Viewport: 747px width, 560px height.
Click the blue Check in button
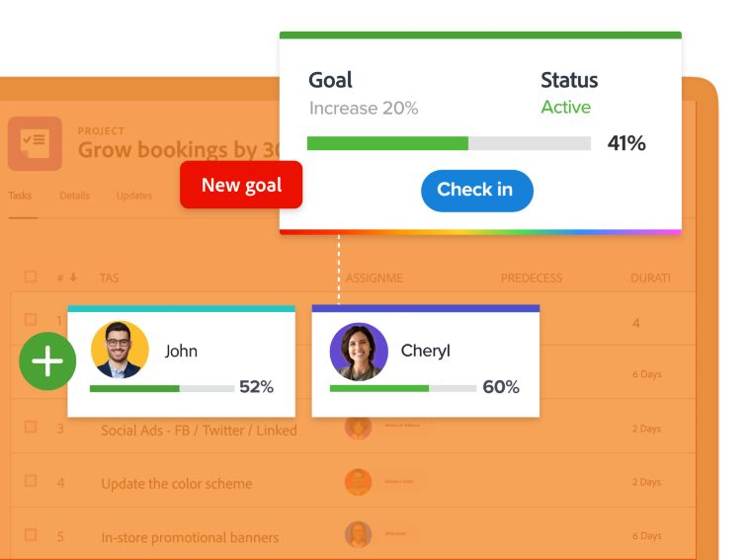[x=477, y=191]
